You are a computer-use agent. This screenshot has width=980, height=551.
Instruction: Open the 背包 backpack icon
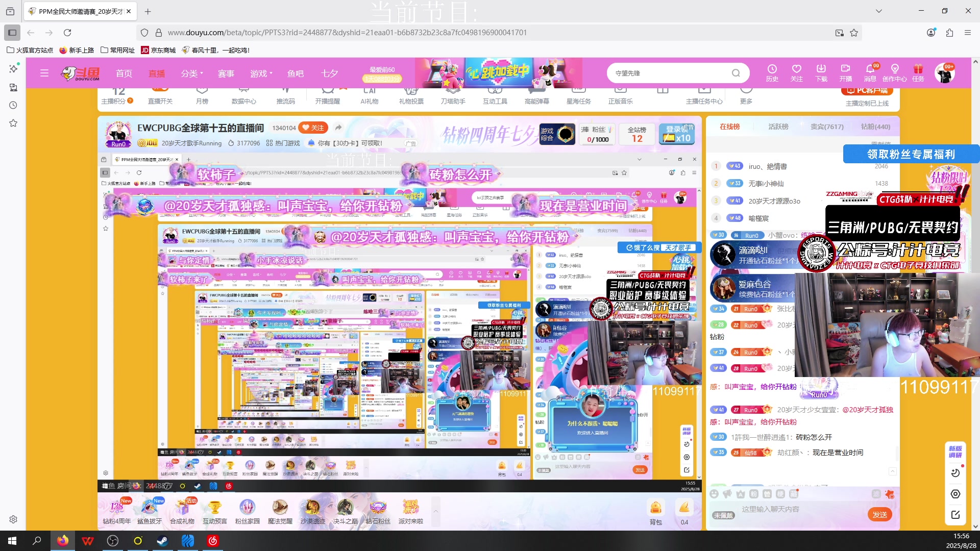(656, 512)
